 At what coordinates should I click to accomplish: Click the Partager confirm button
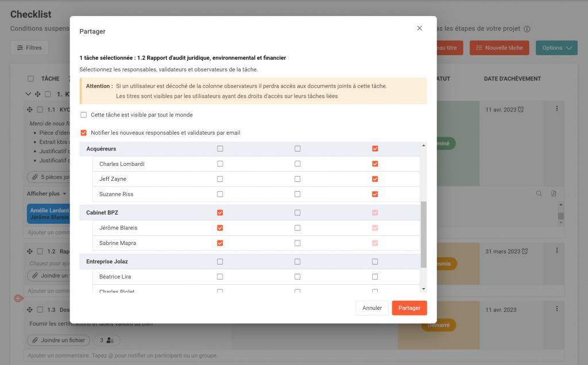click(x=409, y=308)
